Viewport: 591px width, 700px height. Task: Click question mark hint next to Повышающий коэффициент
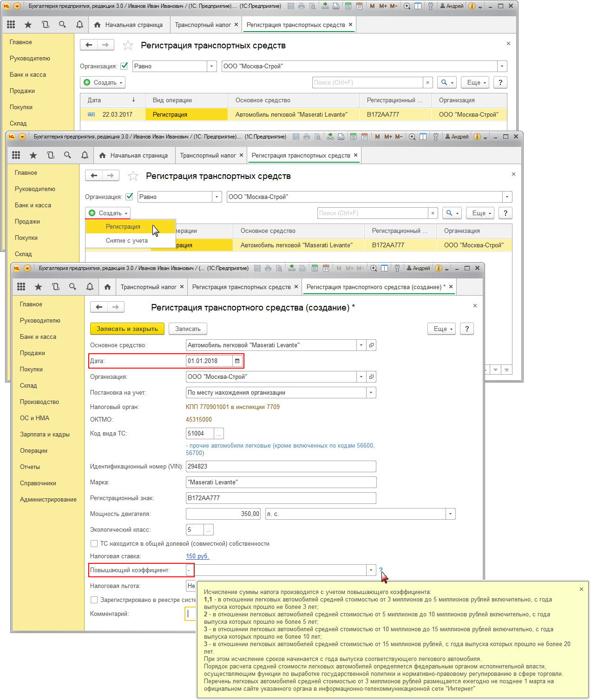381,570
